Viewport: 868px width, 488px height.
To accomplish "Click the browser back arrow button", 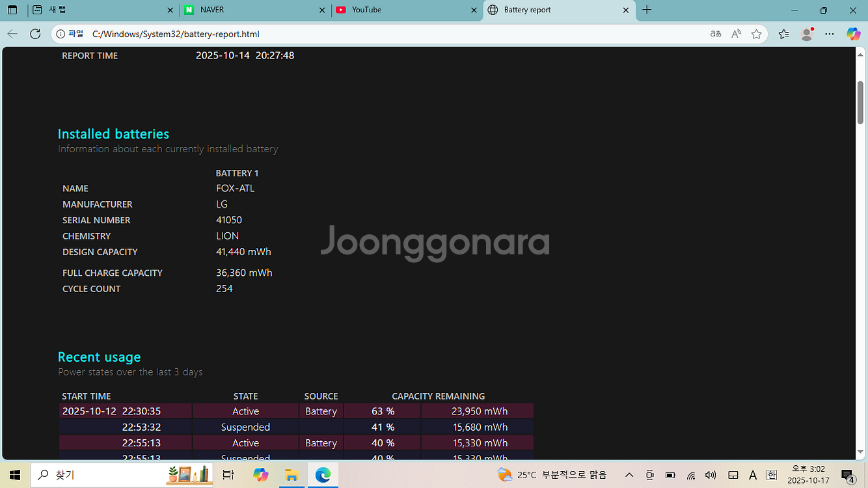I will [12, 34].
